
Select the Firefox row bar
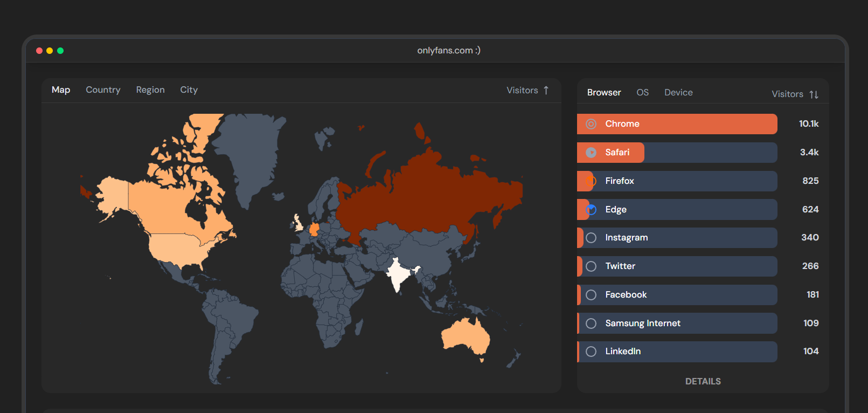[677, 181]
